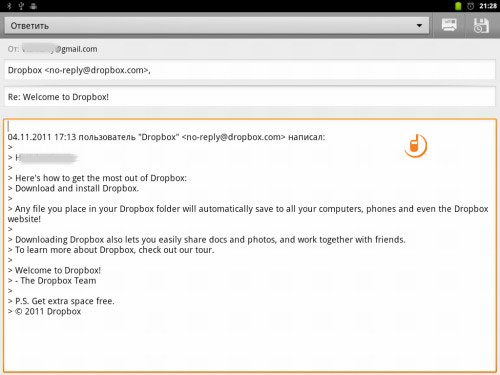Tap quoted line > Welcome to Dropbox!
Image resolution: width=500 pixels, height=375 pixels.
click(54, 270)
